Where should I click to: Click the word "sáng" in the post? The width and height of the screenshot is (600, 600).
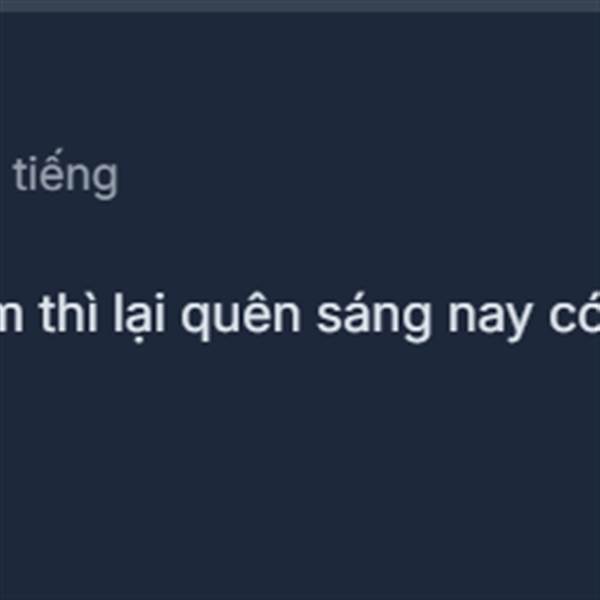click(x=373, y=318)
